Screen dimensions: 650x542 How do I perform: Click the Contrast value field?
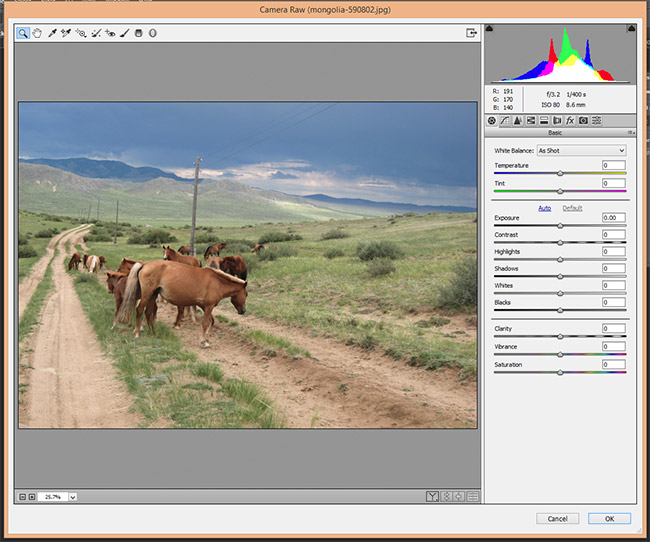pos(614,235)
